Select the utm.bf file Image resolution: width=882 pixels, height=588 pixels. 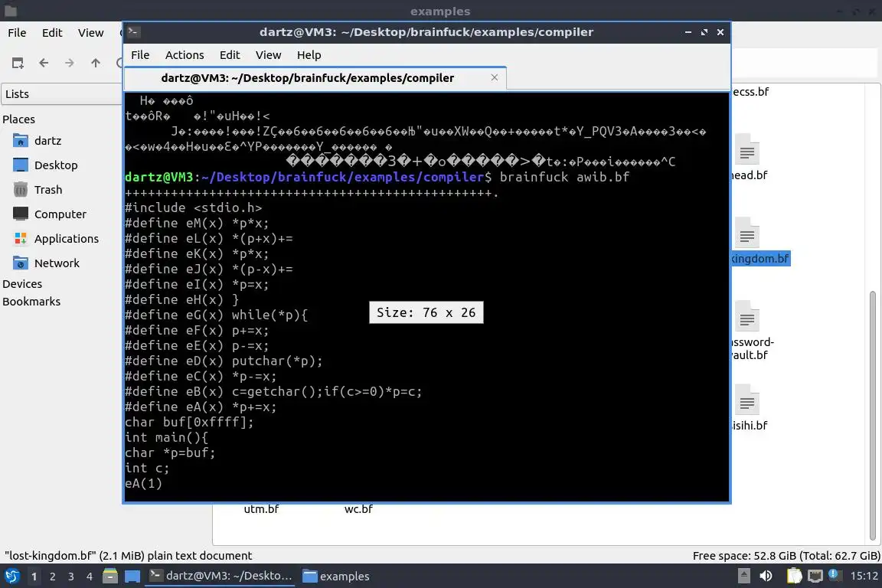261,509
